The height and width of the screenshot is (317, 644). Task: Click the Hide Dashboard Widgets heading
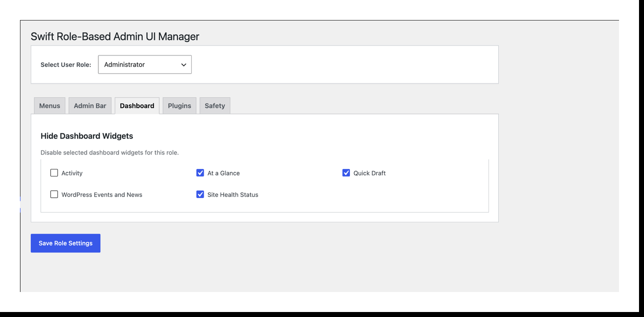point(87,135)
